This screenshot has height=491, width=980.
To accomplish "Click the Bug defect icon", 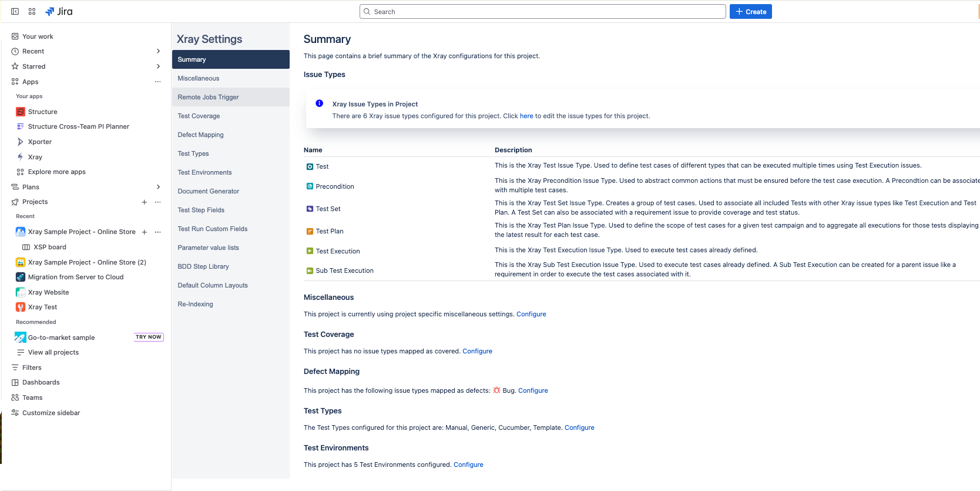I will [x=496, y=390].
